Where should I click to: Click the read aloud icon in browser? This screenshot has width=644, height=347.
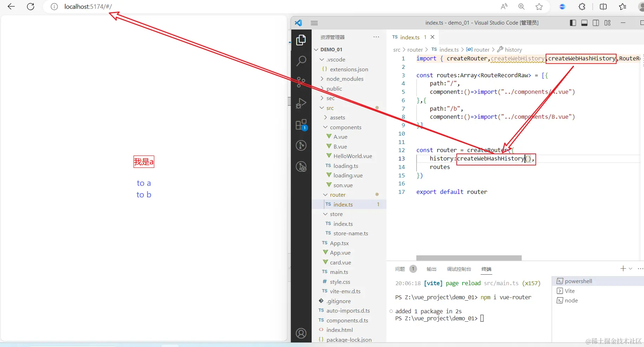tap(504, 6)
